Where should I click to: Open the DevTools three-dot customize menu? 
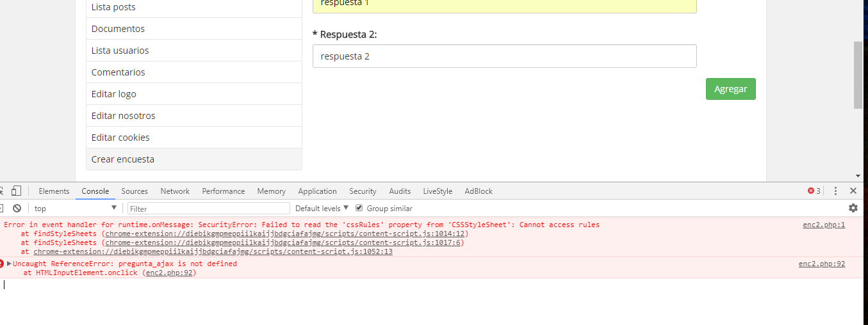coord(835,191)
